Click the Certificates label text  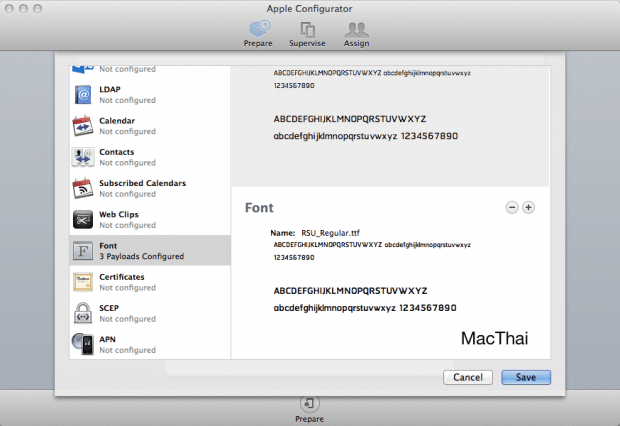coord(122,277)
